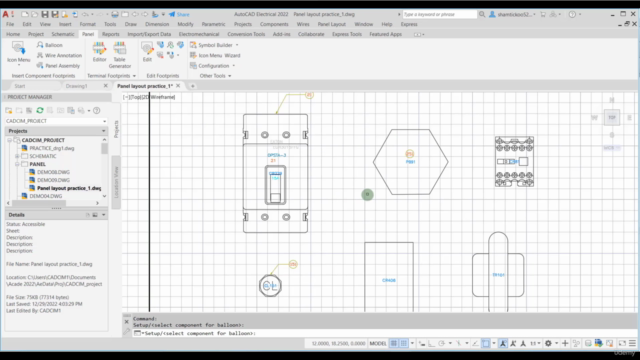Collapse the PANEL folder

17,164
